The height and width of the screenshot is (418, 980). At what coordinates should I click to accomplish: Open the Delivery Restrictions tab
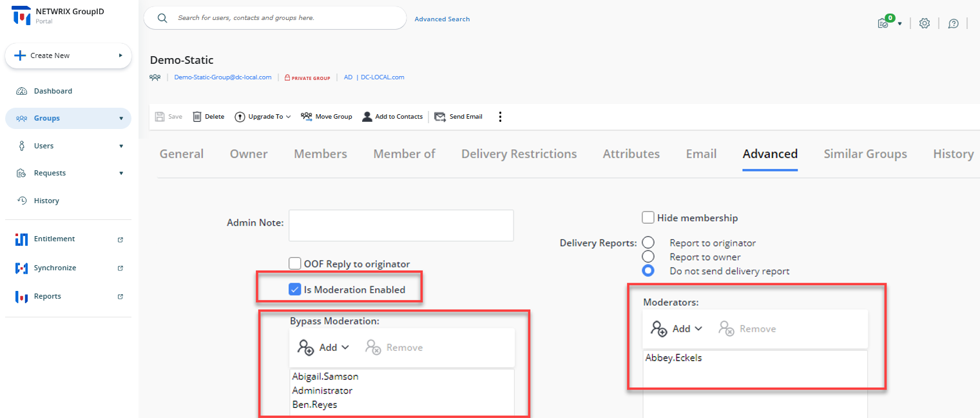(x=519, y=154)
